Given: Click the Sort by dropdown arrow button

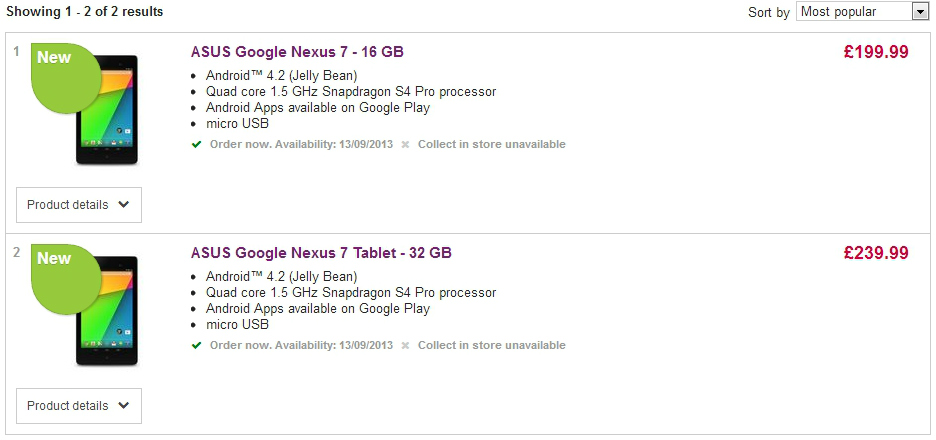Looking at the screenshot, I should tap(920, 11).
